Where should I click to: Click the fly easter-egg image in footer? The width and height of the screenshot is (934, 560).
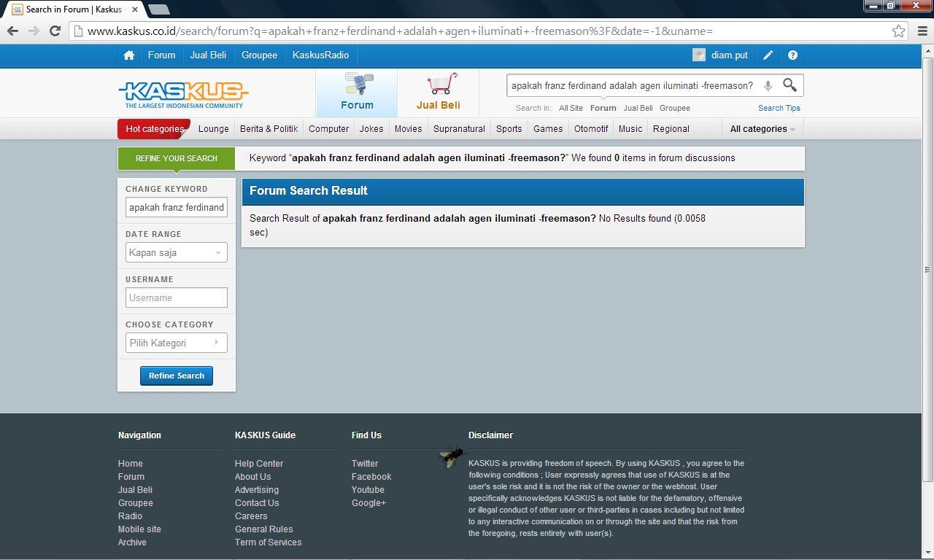pyautogui.click(x=452, y=456)
